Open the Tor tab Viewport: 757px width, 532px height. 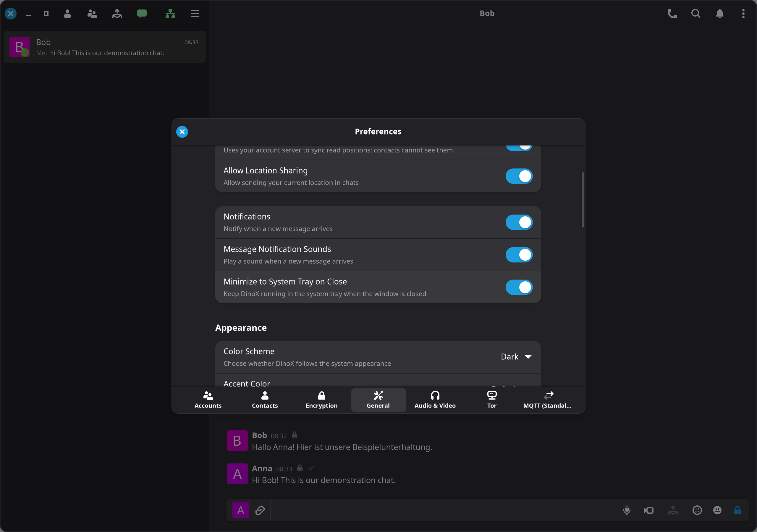pos(491,400)
